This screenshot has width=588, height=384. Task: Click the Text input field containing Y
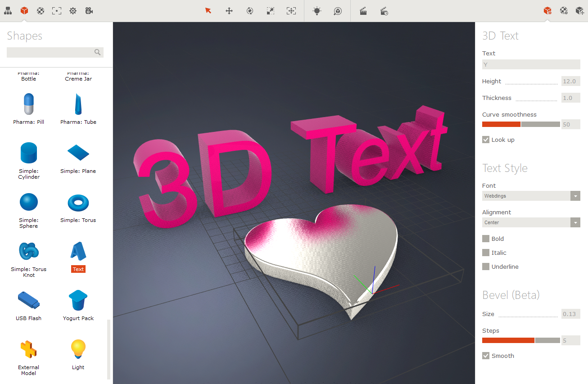click(531, 64)
